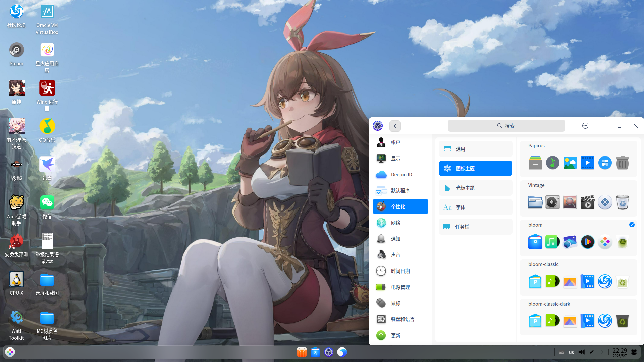
Task: Go back with the navigation arrow
Action: 395,126
